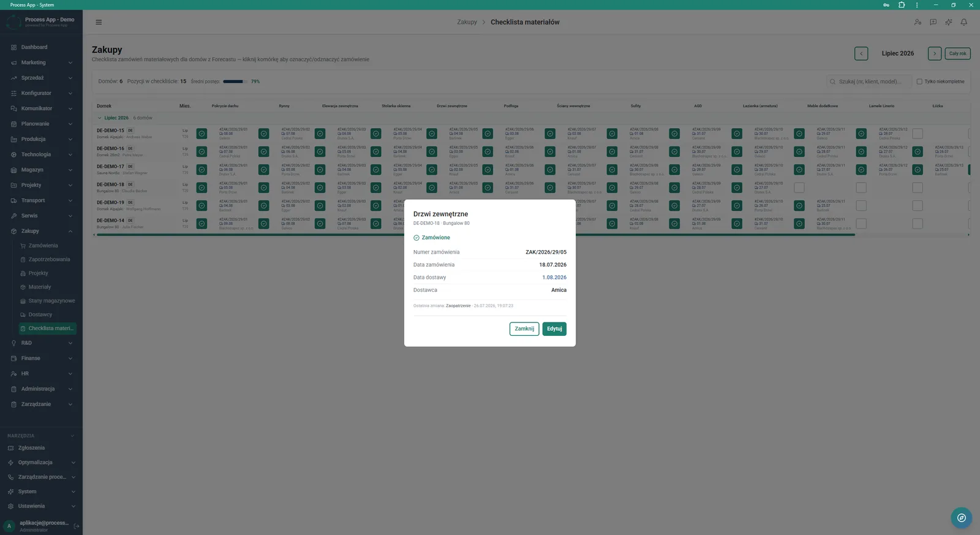This screenshot has width=980, height=535.
Task: Click Zakupy in the breadcrumb
Action: point(467,22)
